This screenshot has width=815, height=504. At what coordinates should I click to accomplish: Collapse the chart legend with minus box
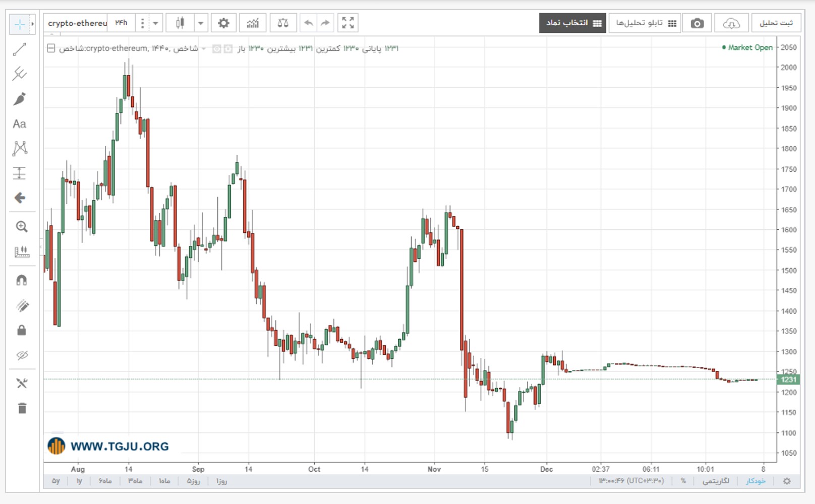(51, 48)
